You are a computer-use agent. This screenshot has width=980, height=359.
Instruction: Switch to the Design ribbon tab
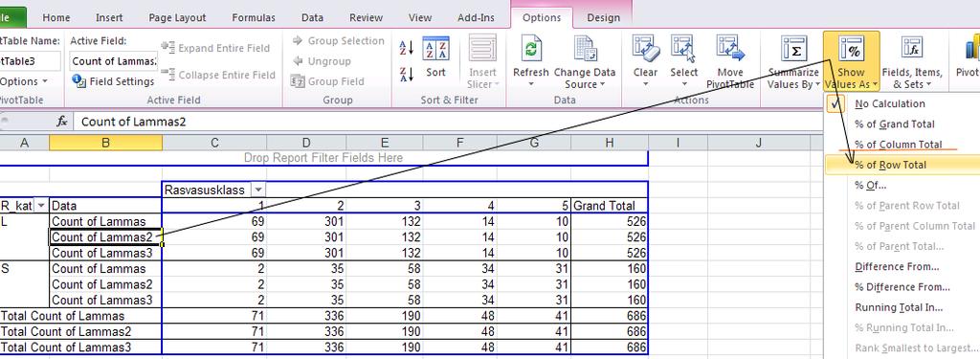pyautogui.click(x=603, y=17)
